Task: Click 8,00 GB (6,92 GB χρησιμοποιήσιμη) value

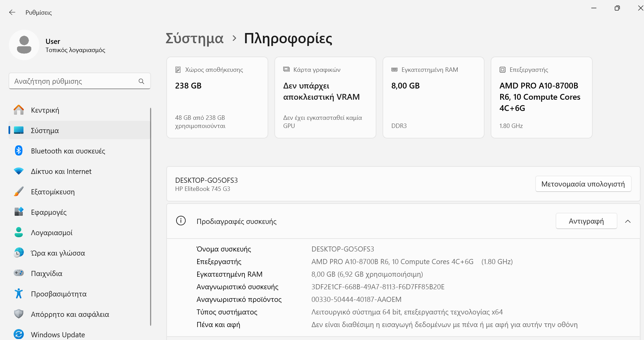Action: (x=367, y=274)
